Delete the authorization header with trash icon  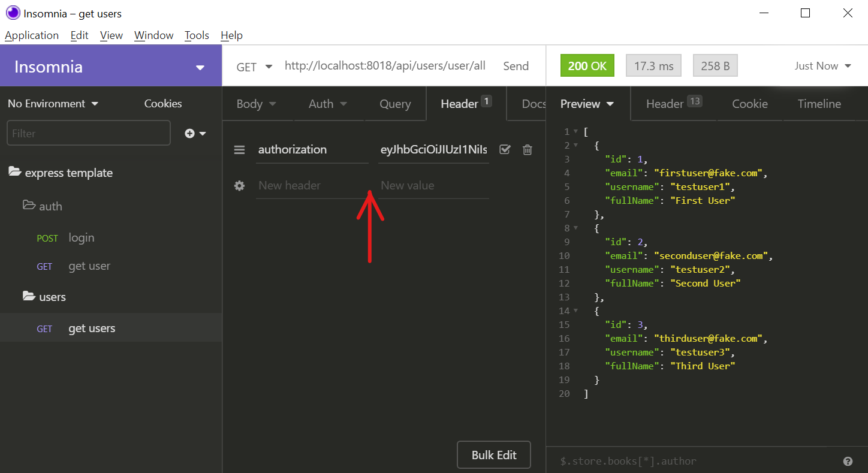coord(528,150)
